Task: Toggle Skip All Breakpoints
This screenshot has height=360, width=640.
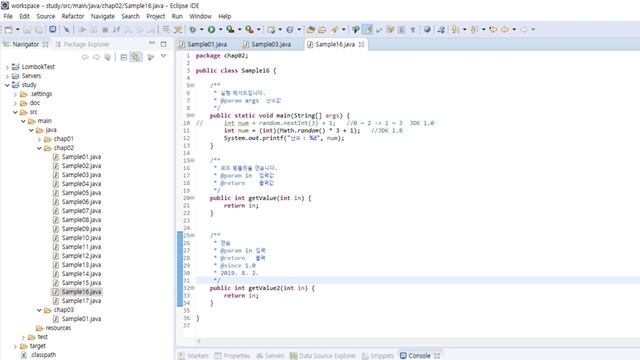Action: click(67, 29)
